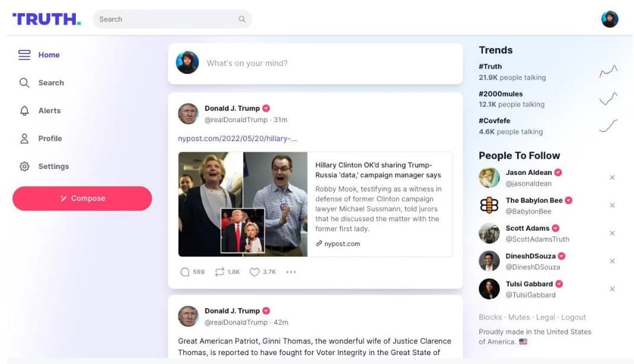Screen dimensions: 634x364
Task: Open the three-dots menu on the post
Action: point(291,272)
